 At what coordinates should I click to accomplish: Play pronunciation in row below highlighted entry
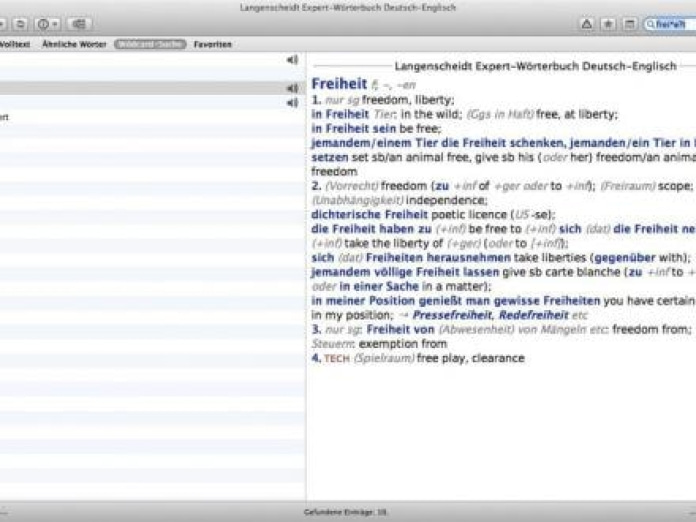292,103
